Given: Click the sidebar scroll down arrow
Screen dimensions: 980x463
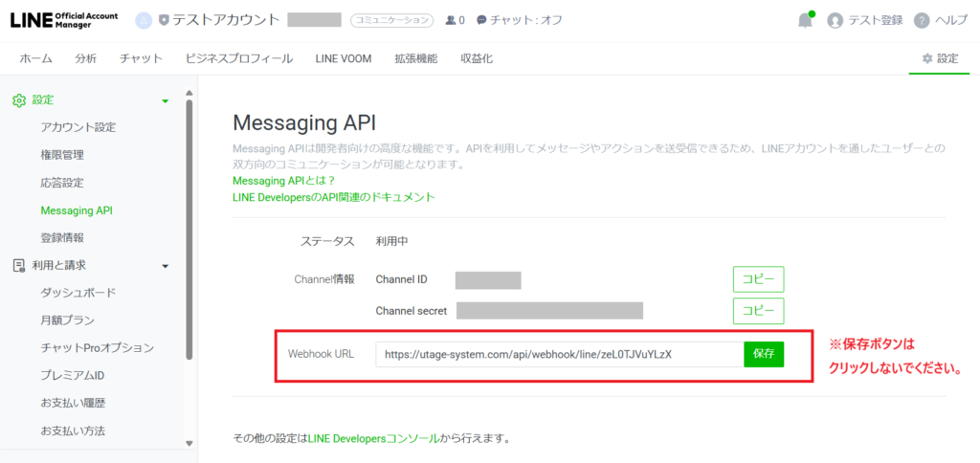Looking at the screenshot, I should (189, 443).
